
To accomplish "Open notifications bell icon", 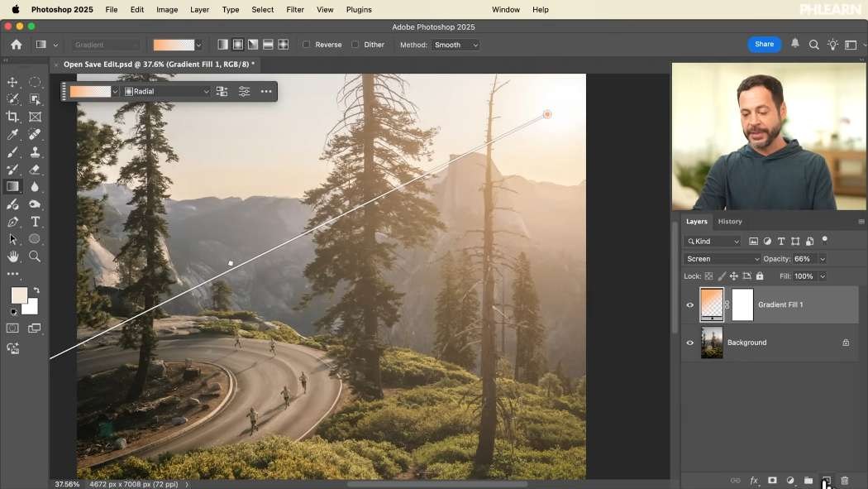I will [795, 43].
